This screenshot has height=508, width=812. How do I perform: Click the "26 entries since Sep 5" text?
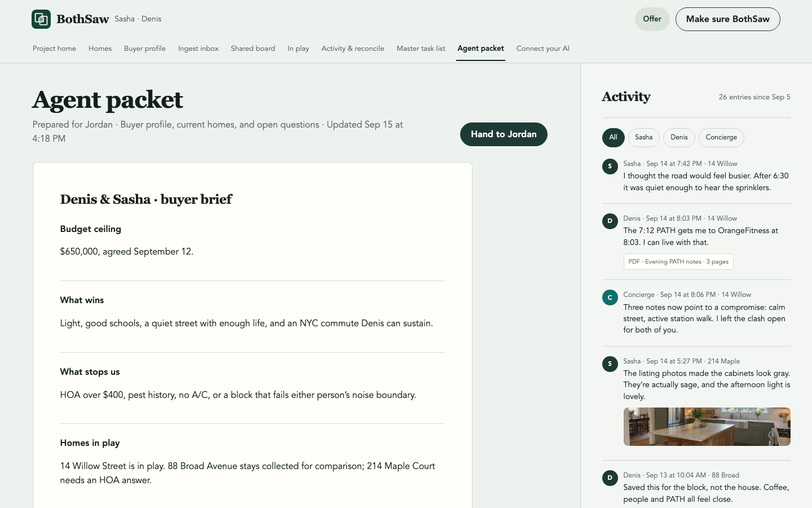[x=754, y=97]
